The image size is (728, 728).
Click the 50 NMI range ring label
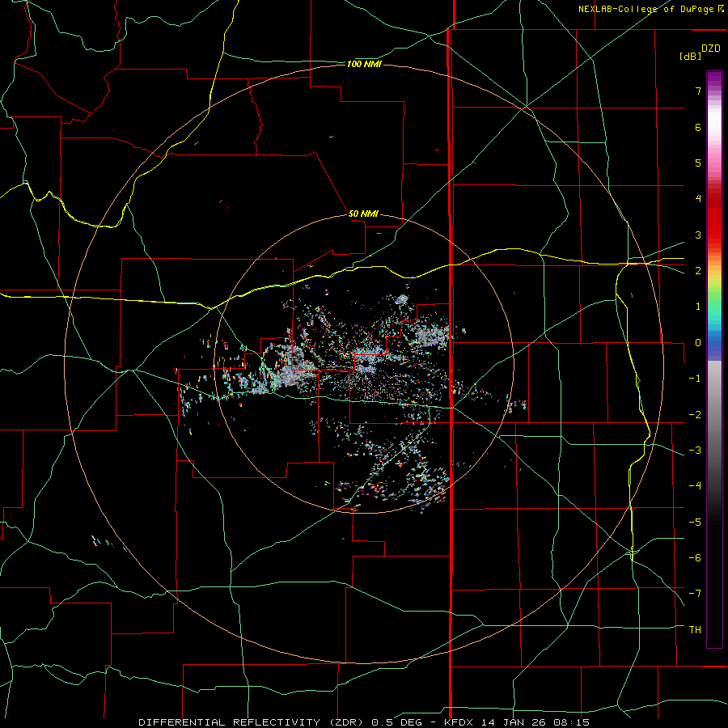(363, 214)
